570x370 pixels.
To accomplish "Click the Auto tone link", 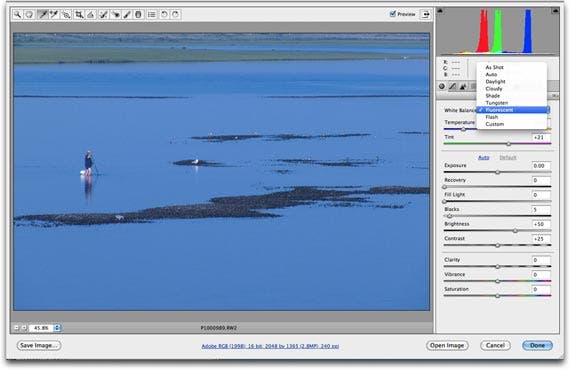I will coord(483,157).
